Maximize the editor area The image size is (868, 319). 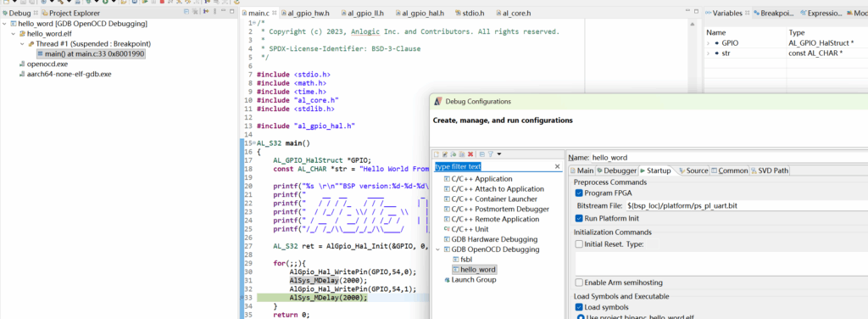(696, 11)
